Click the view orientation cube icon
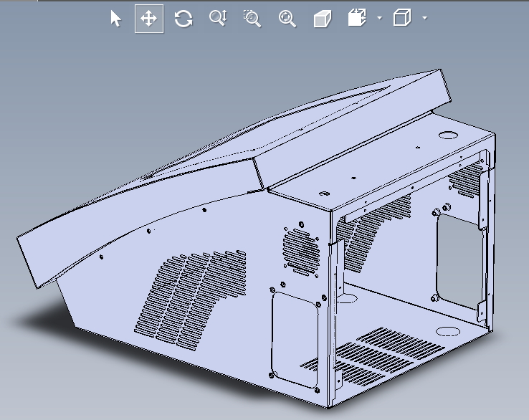The width and height of the screenshot is (529, 420). pos(357,19)
